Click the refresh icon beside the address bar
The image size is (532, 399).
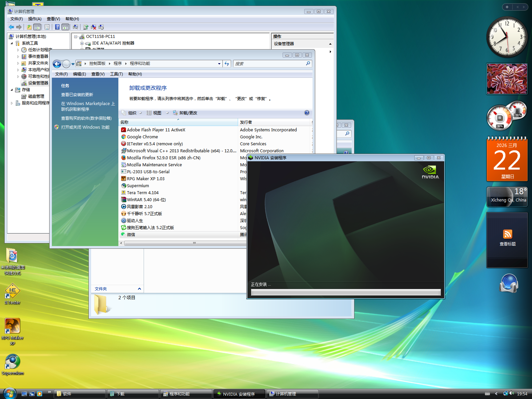click(227, 64)
